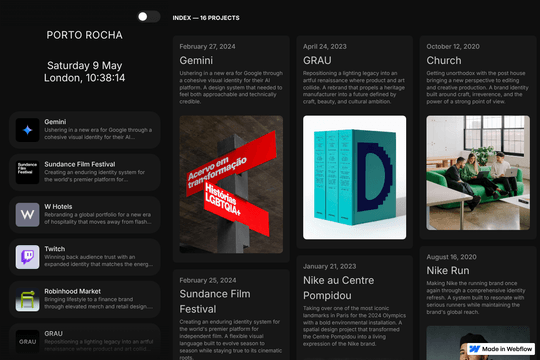The height and width of the screenshot is (360, 540).
Task: Click the Nike Run card heading
Action: coord(448,271)
